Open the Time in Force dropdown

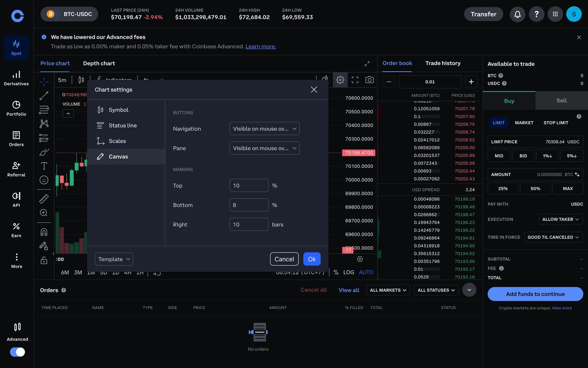tap(553, 237)
